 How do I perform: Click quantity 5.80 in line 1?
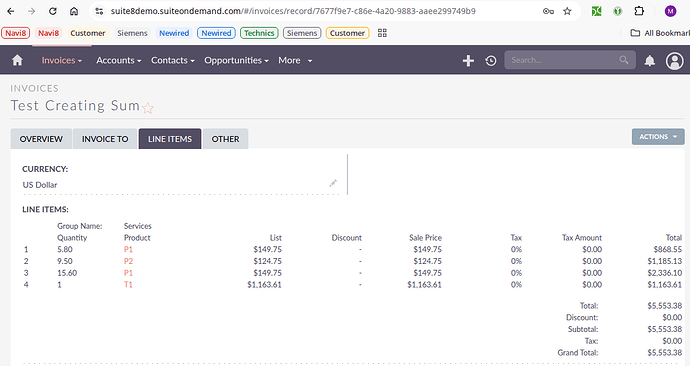pyautogui.click(x=65, y=249)
